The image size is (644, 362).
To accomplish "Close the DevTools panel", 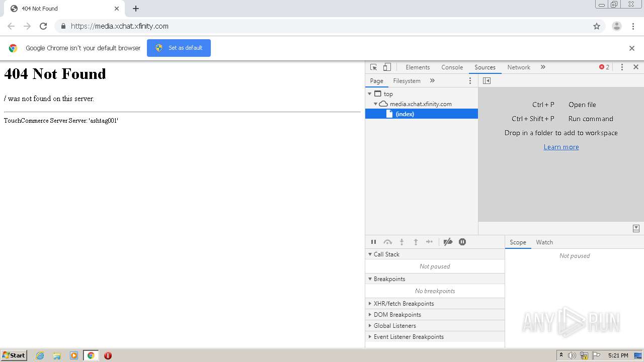I will [636, 67].
